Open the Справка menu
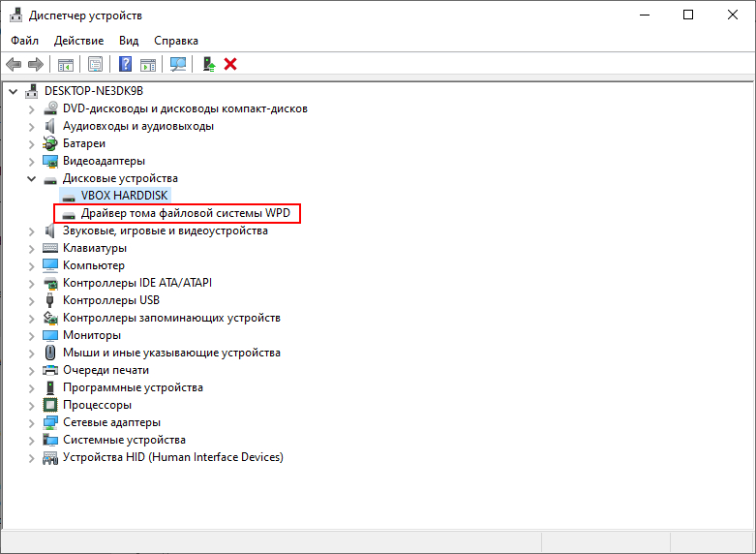The image size is (756, 554). pyautogui.click(x=176, y=41)
